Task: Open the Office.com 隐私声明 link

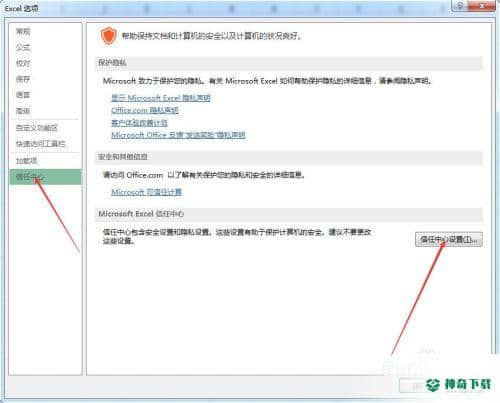Action: point(145,110)
